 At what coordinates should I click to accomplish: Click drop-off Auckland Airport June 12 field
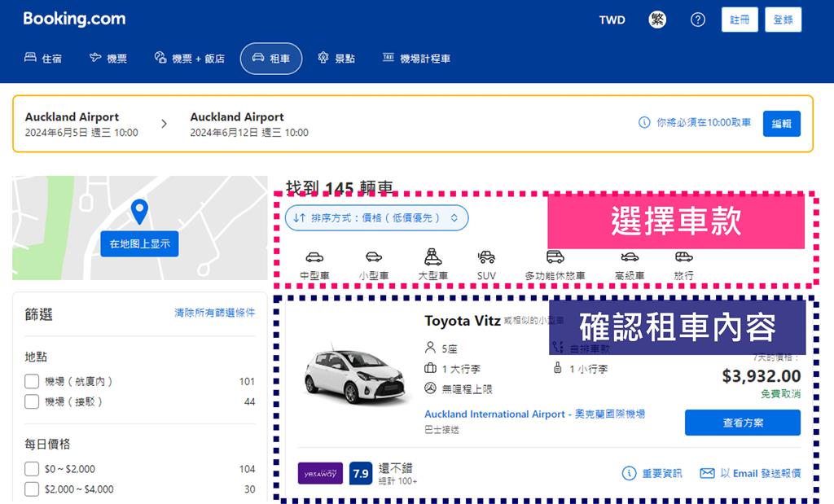pos(249,124)
